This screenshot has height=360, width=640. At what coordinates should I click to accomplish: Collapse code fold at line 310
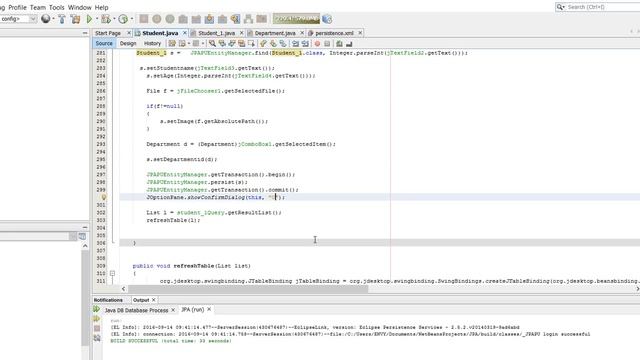[112, 273]
